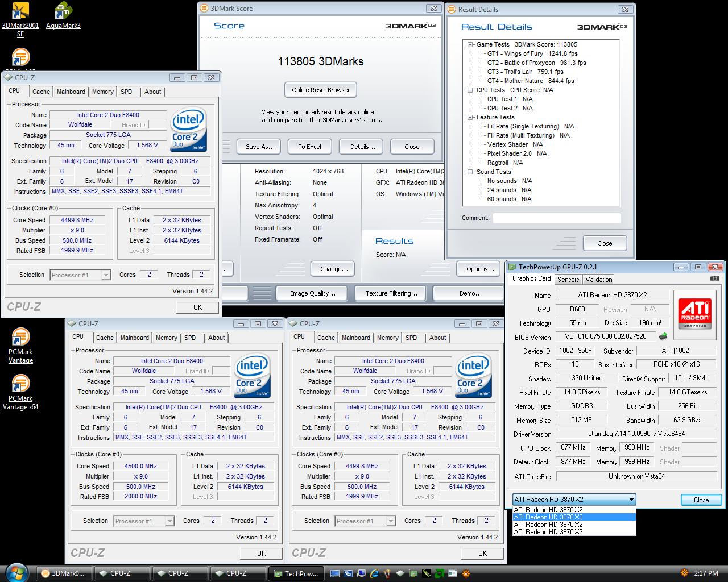Image resolution: width=728 pixels, height=582 pixels.
Task: Click the Close button in the 3DMark Score dialog
Action: coord(412,147)
